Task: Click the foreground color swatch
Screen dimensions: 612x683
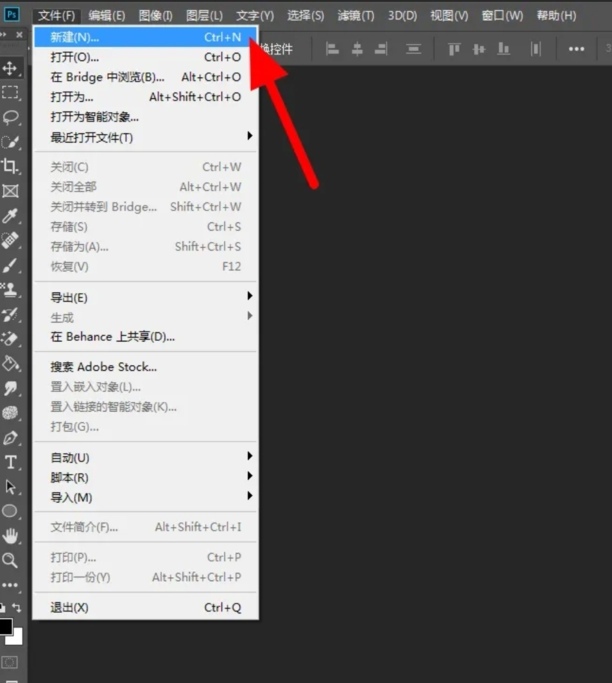Action: tap(6, 627)
